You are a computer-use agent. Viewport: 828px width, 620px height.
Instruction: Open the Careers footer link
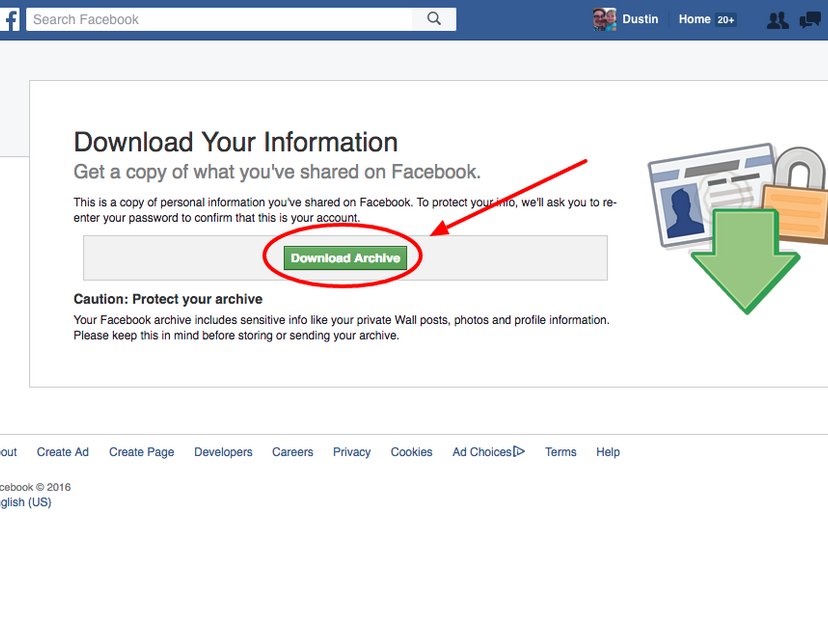[x=292, y=452]
